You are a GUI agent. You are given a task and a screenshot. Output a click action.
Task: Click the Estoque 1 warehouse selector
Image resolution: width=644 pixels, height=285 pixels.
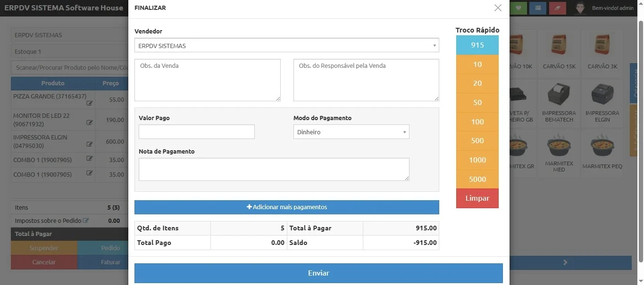(70, 51)
